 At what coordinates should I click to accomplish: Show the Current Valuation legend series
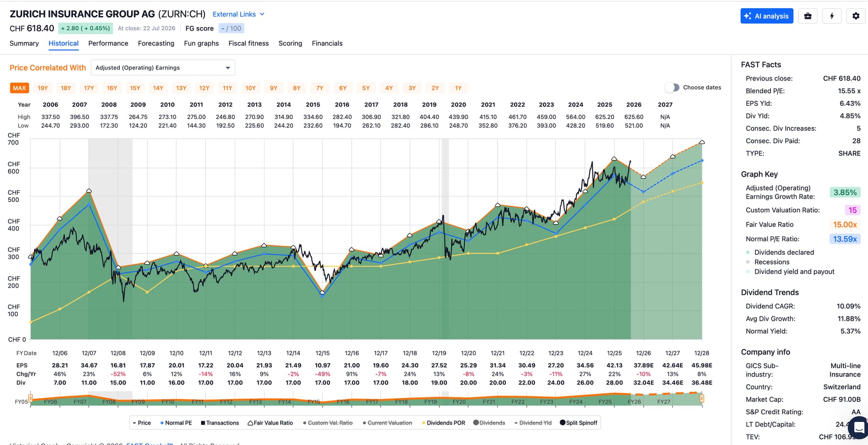(x=387, y=423)
